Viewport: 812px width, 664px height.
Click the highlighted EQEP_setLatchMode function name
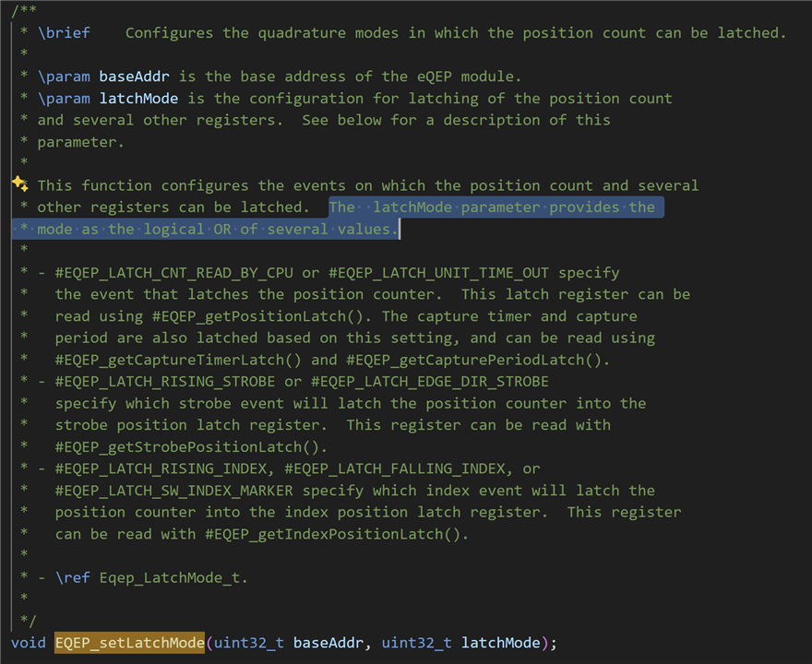(129, 643)
